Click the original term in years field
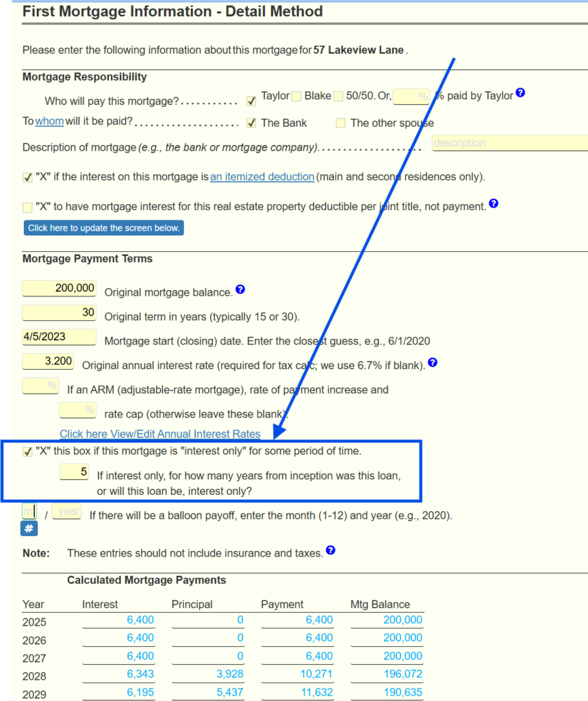Image resolution: width=588 pixels, height=701 pixels. coord(59,313)
